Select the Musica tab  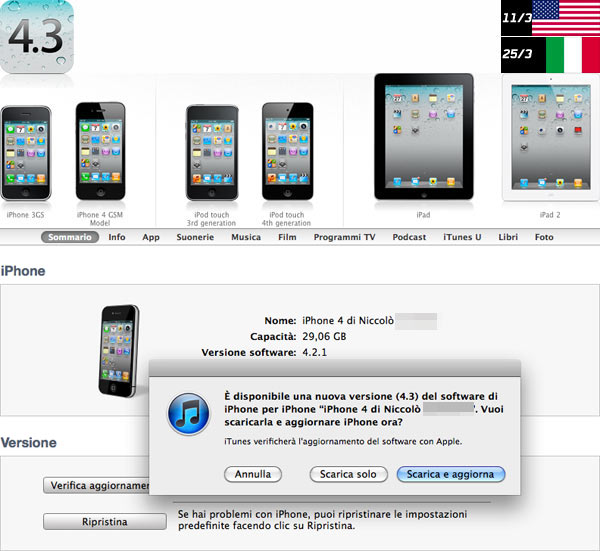click(246, 237)
